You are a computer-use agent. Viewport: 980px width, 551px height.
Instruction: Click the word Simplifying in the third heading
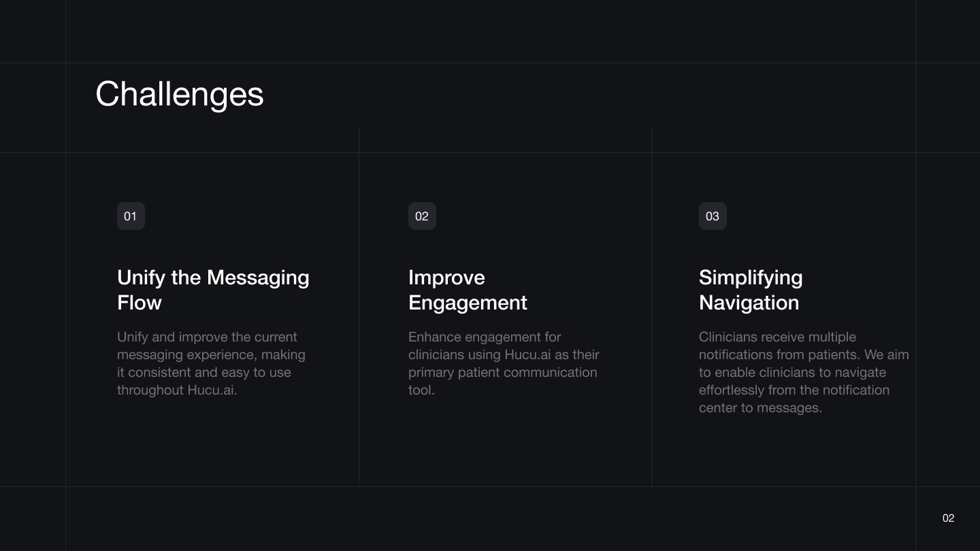tap(751, 278)
